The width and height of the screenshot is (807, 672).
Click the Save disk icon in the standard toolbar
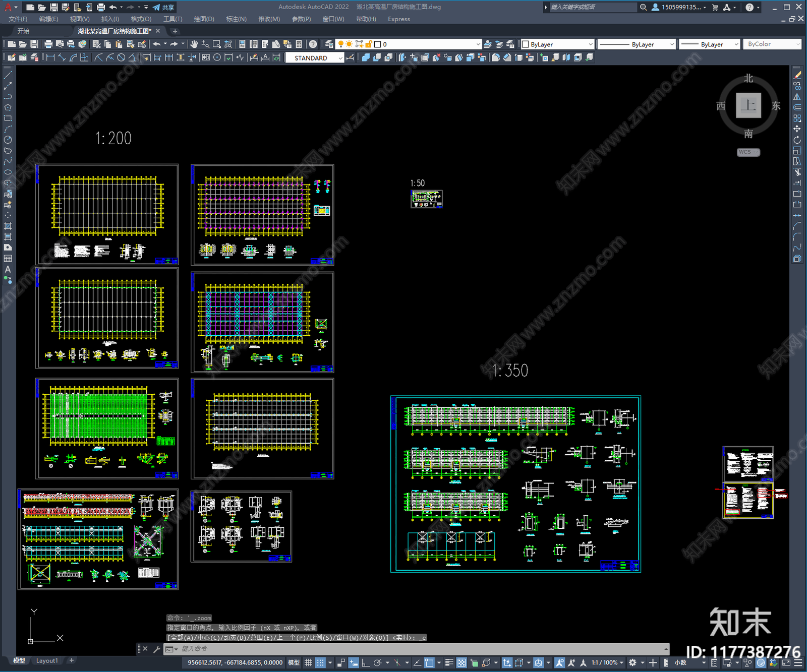pyautogui.click(x=34, y=44)
